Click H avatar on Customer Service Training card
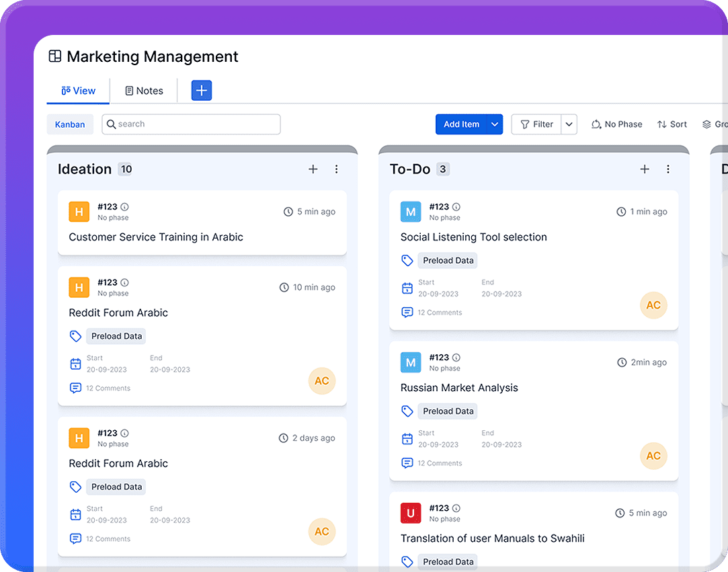Viewport: 728px width, 572px height. [x=79, y=212]
